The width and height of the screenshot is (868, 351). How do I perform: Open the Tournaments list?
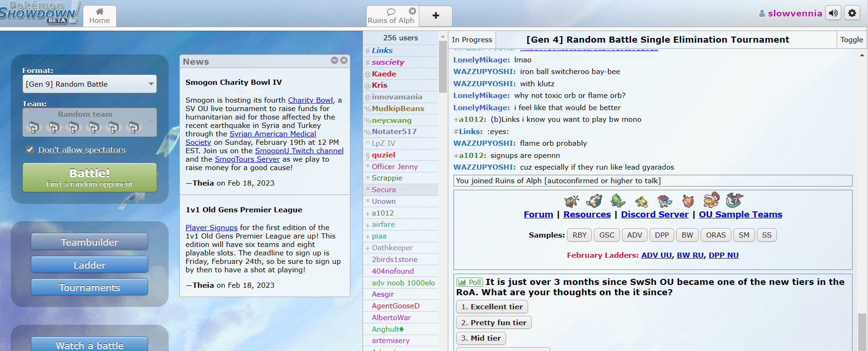pos(89,287)
